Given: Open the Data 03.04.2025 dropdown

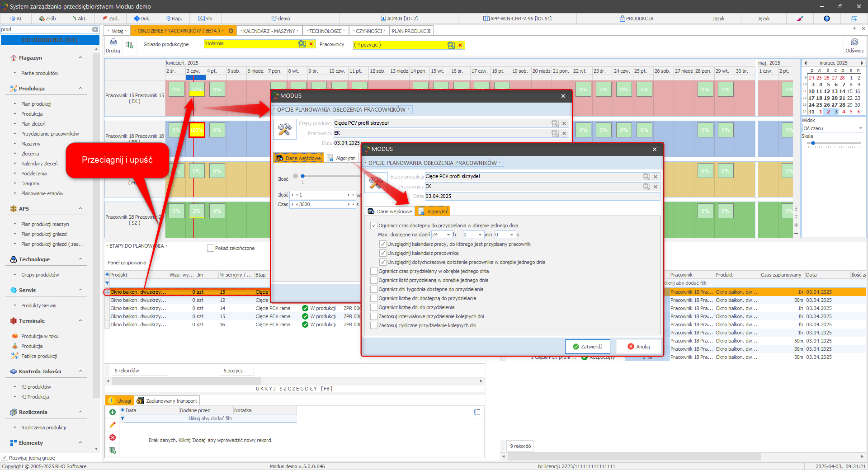Looking at the screenshot, I should point(656,196).
